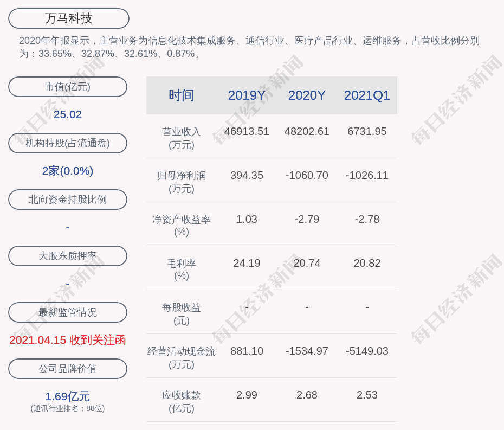
Task: Select the 公司品牌价值 label pill
Action: [68, 369]
